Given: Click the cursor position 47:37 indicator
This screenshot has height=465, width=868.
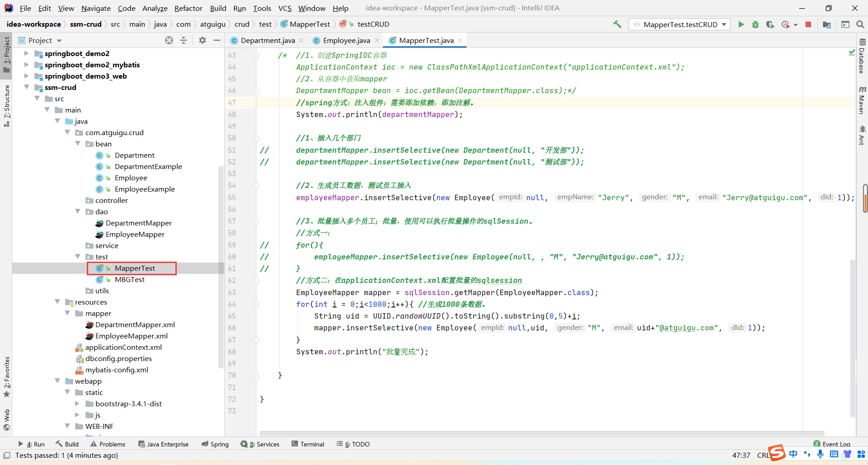Looking at the screenshot, I should 741,456.
